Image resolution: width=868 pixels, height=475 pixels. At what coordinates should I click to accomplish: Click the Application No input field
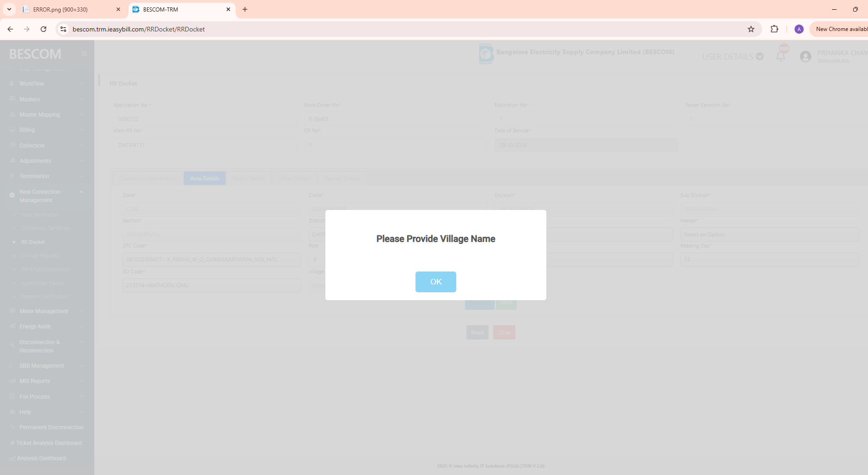(x=205, y=119)
